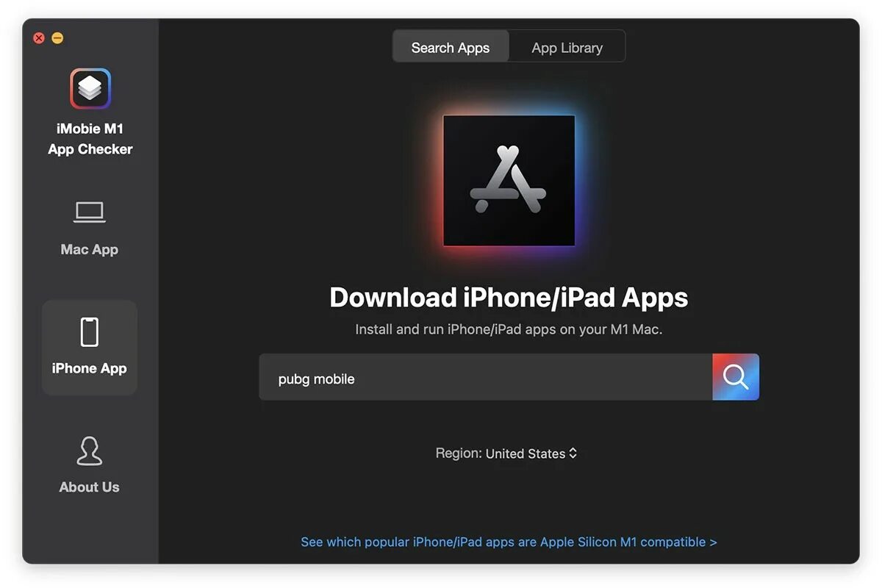Viewport: 882px width, 588px height.
Task: Open the Apple Silicon M1 compatible apps link
Action: [x=509, y=542]
